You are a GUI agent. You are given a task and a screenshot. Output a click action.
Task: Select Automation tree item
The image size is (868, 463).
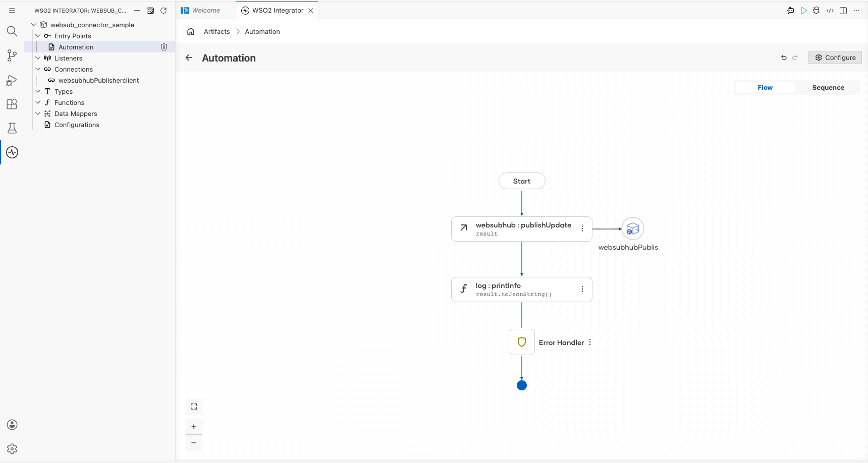point(99,47)
